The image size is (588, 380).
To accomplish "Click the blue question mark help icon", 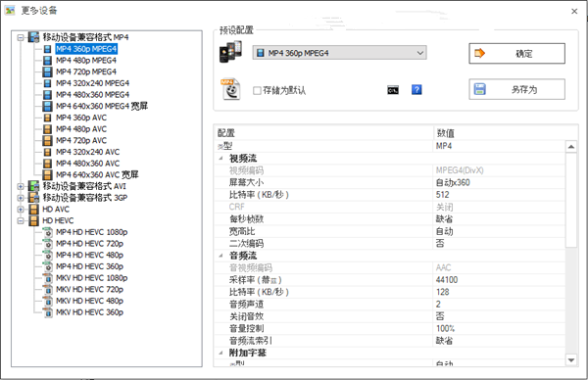I will tap(416, 90).
